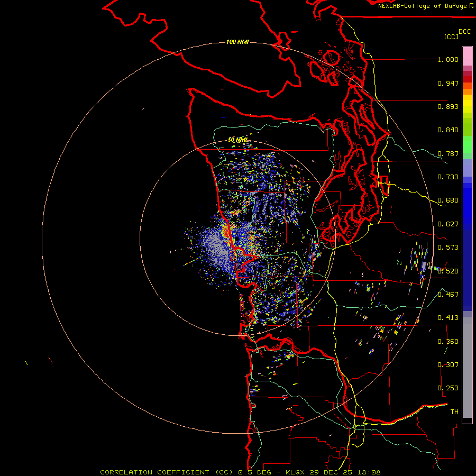The width and height of the screenshot is (476, 476).
Task: Click the CORRELATION COEFFICIENT (CC) caption text
Action: click(167, 472)
